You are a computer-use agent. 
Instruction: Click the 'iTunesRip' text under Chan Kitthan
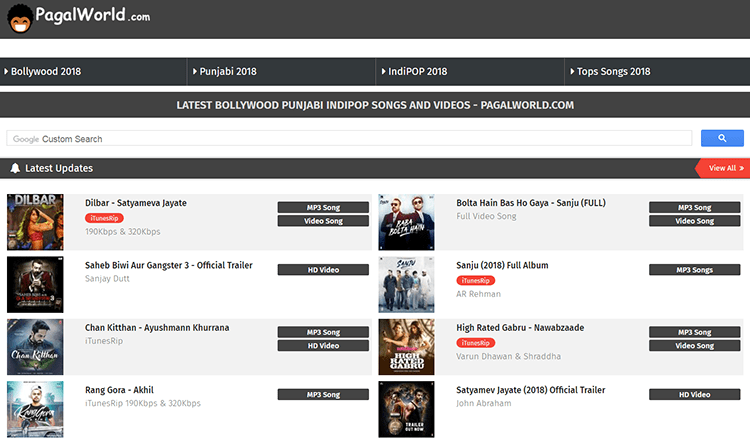click(104, 341)
